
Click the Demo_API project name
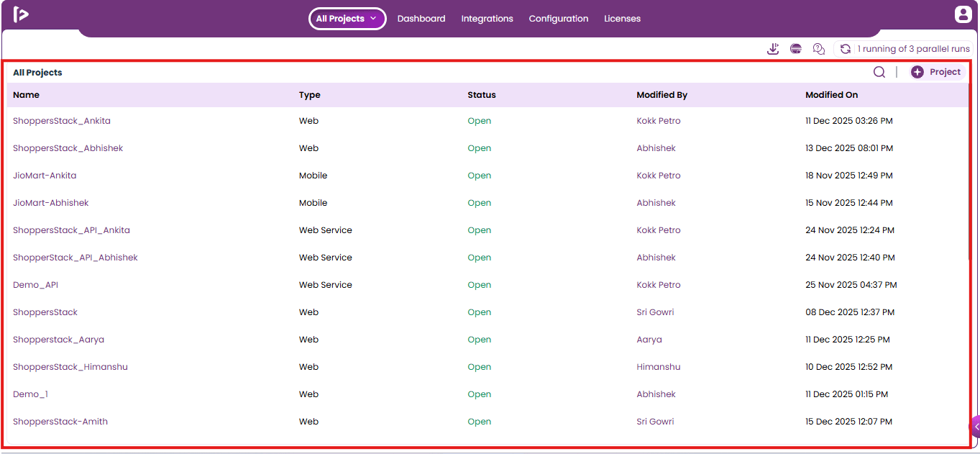36,285
